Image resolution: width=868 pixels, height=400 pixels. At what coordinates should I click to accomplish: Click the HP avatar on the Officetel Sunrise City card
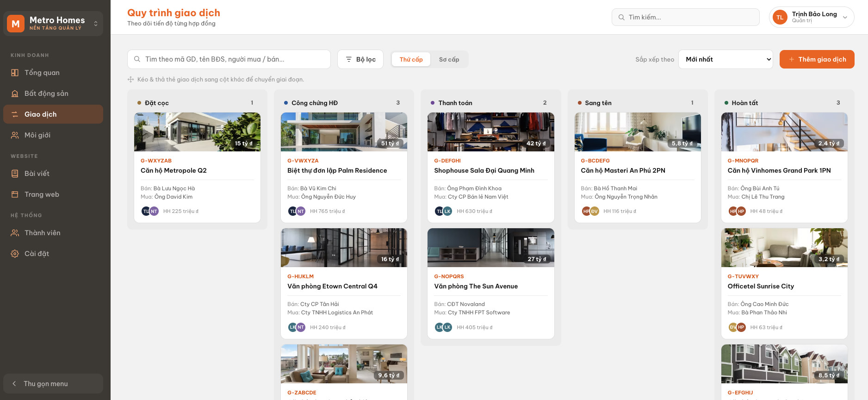741,327
